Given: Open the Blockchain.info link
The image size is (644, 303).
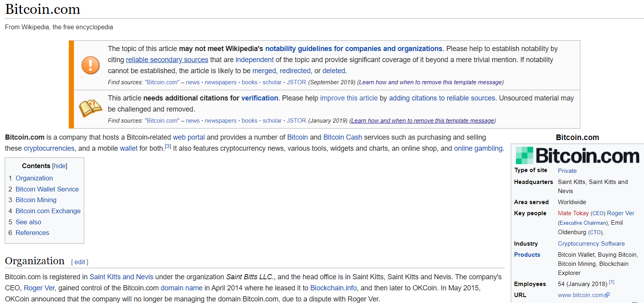Looking at the screenshot, I should [x=333, y=288].
